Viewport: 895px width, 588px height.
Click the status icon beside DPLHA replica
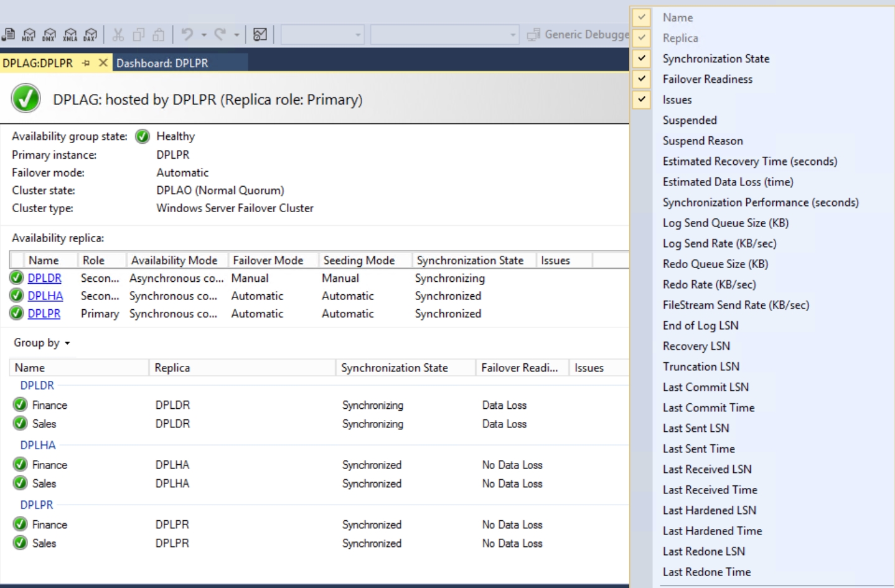coord(17,296)
